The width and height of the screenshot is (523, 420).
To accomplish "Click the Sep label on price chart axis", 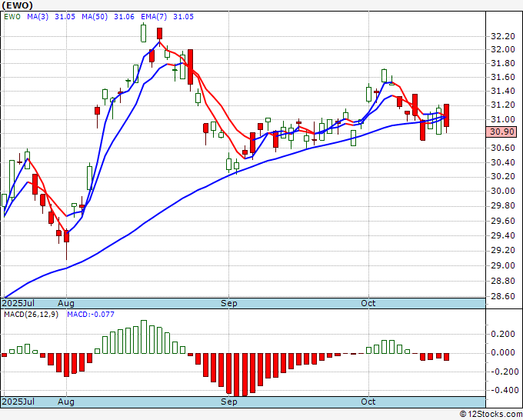I will [x=229, y=303].
